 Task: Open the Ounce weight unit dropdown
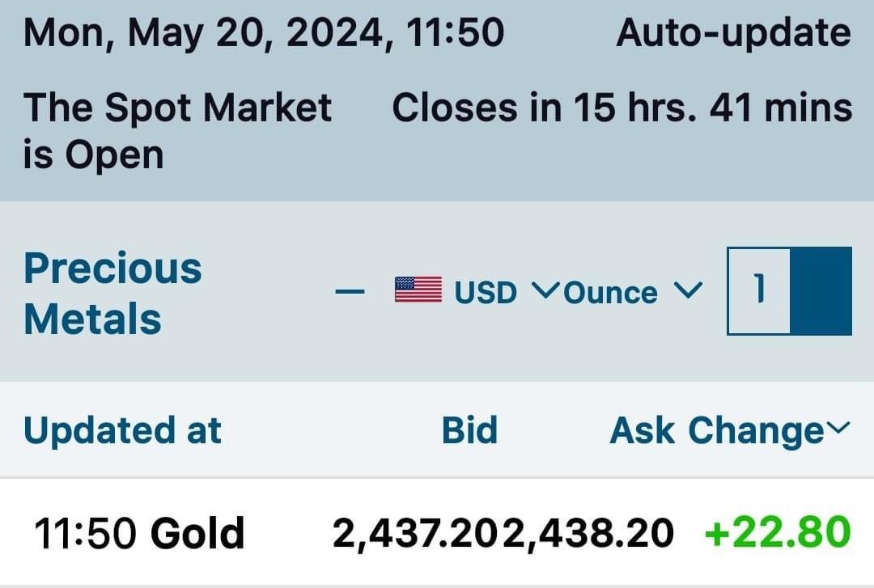coord(611,292)
